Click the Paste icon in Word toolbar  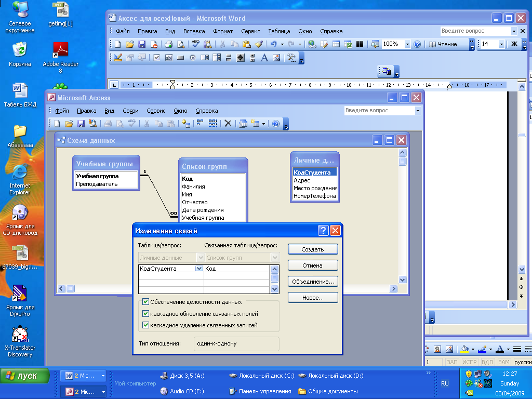247,44
